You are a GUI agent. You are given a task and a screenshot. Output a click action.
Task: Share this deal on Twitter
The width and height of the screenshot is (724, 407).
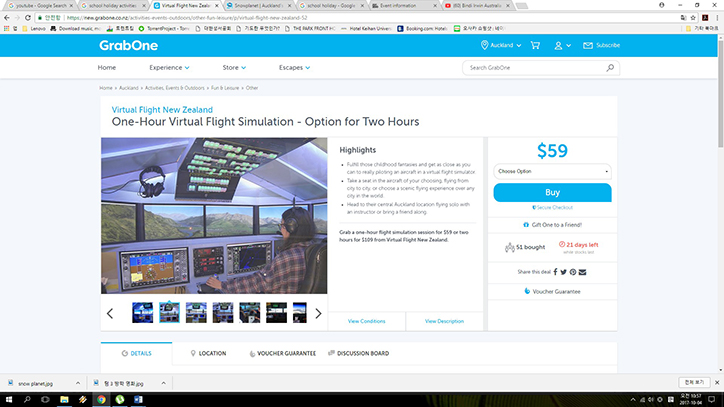(563, 272)
